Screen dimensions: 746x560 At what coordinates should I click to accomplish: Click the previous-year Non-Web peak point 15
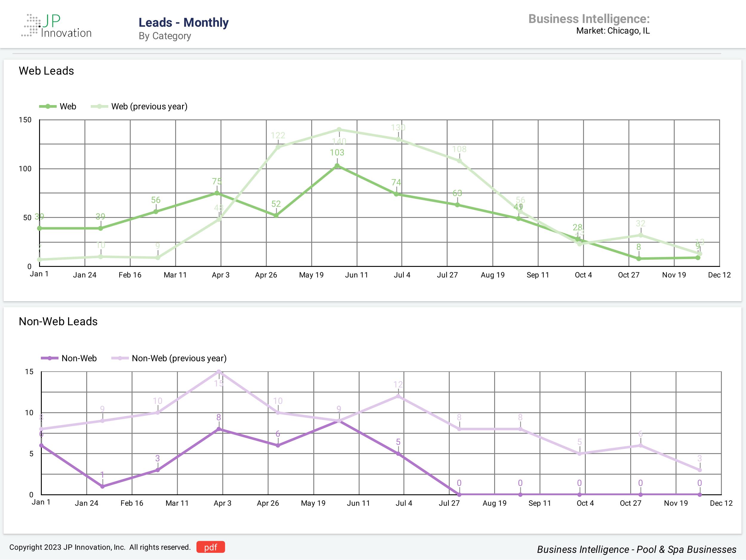[219, 372]
